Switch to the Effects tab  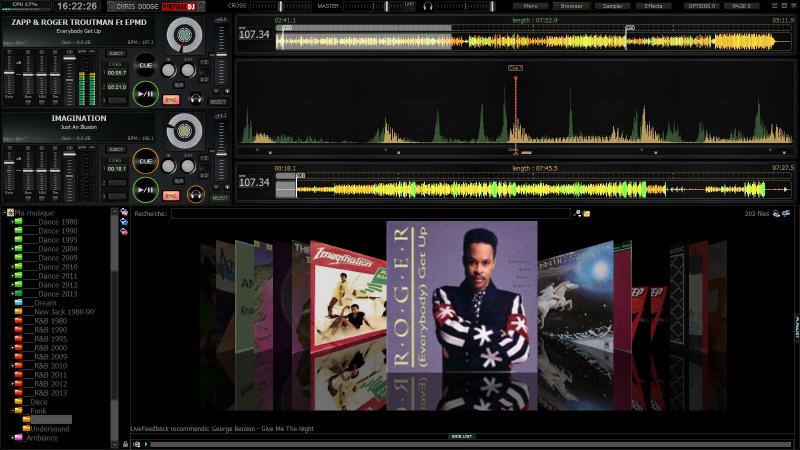click(653, 6)
